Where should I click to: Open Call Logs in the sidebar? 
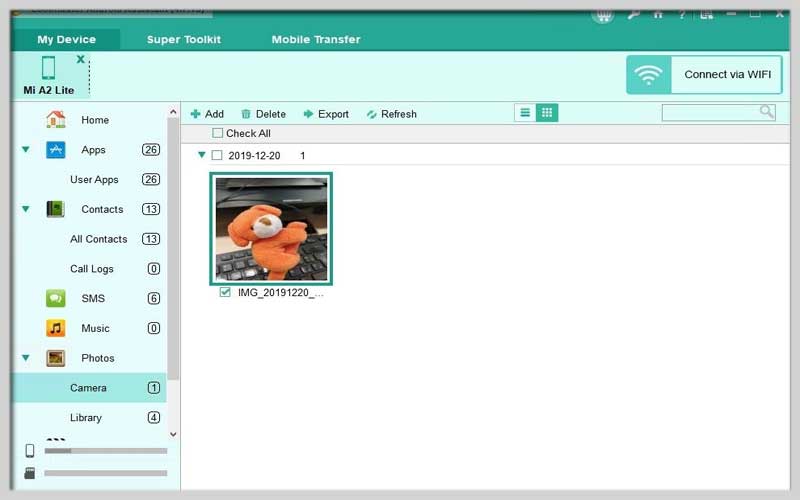click(92, 269)
